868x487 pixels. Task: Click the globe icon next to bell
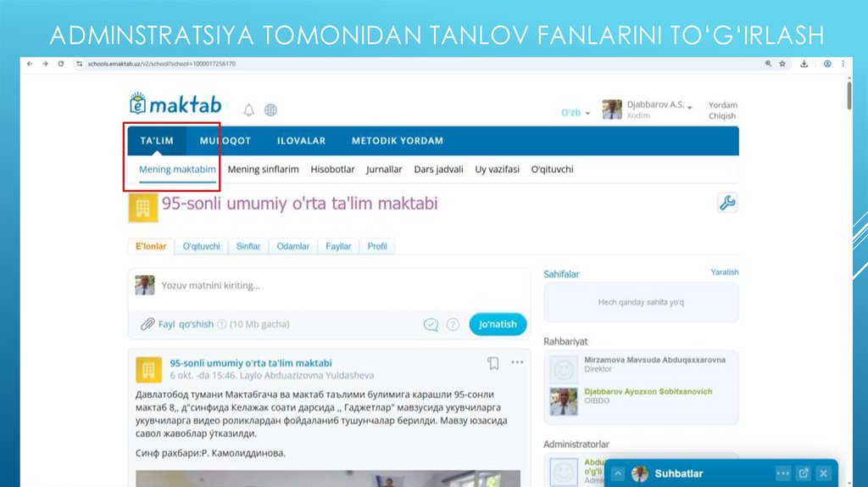click(x=270, y=109)
